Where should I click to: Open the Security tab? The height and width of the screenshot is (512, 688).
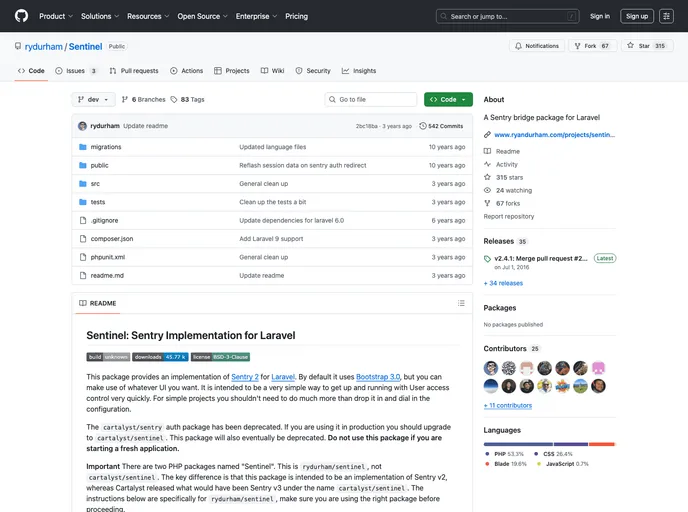tap(313, 71)
